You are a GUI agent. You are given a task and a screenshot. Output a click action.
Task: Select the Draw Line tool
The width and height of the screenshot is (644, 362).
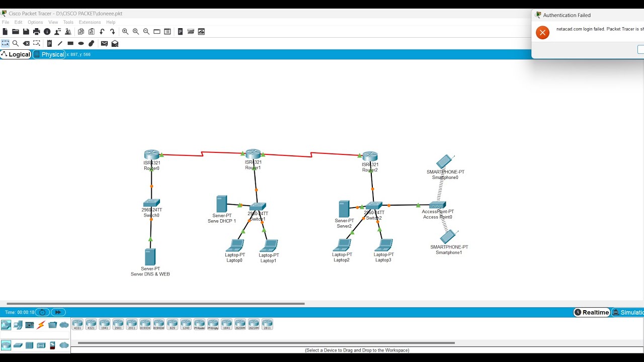(x=60, y=44)
